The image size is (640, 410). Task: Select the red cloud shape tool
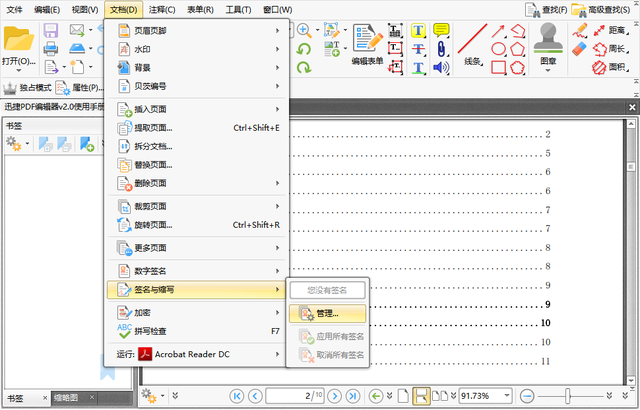coord(518,67)
